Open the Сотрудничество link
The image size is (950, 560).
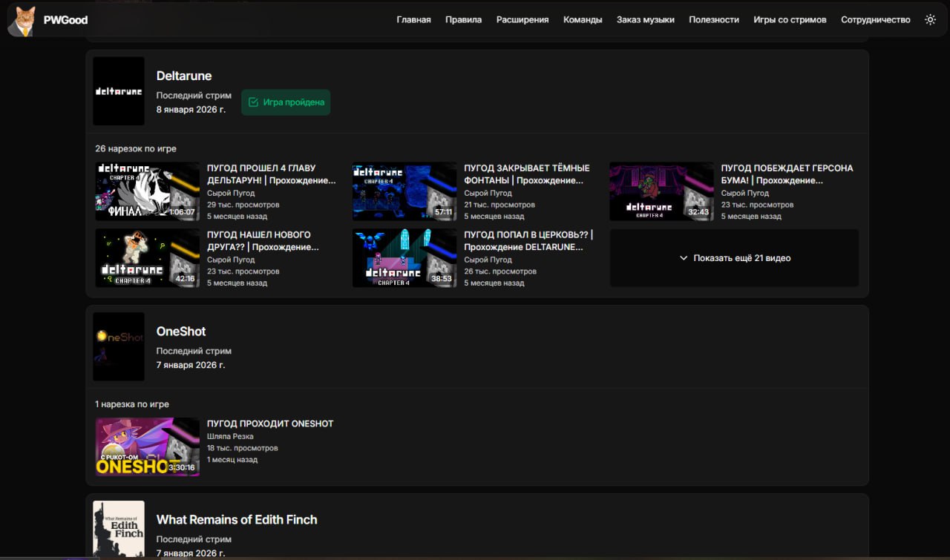[875, 20]
